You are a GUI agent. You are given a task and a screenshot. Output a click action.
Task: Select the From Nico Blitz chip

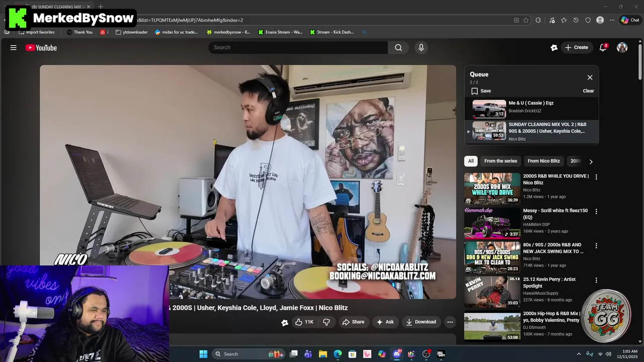[x=543, y=161]
